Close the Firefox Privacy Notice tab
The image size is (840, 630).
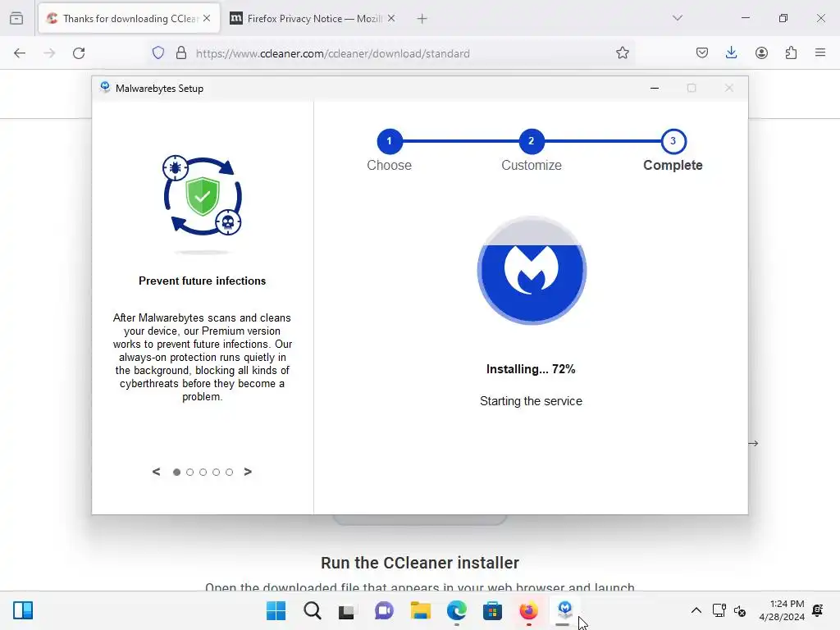(391, 18)
